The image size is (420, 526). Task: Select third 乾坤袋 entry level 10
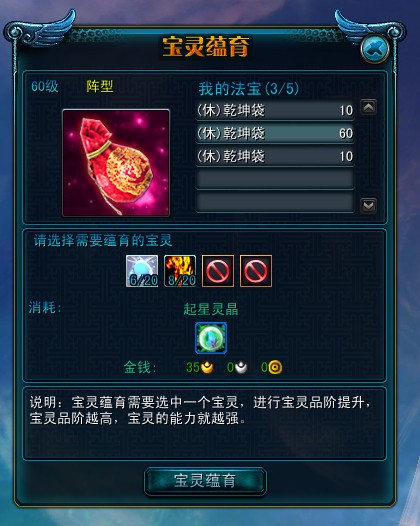click(275, 156)
